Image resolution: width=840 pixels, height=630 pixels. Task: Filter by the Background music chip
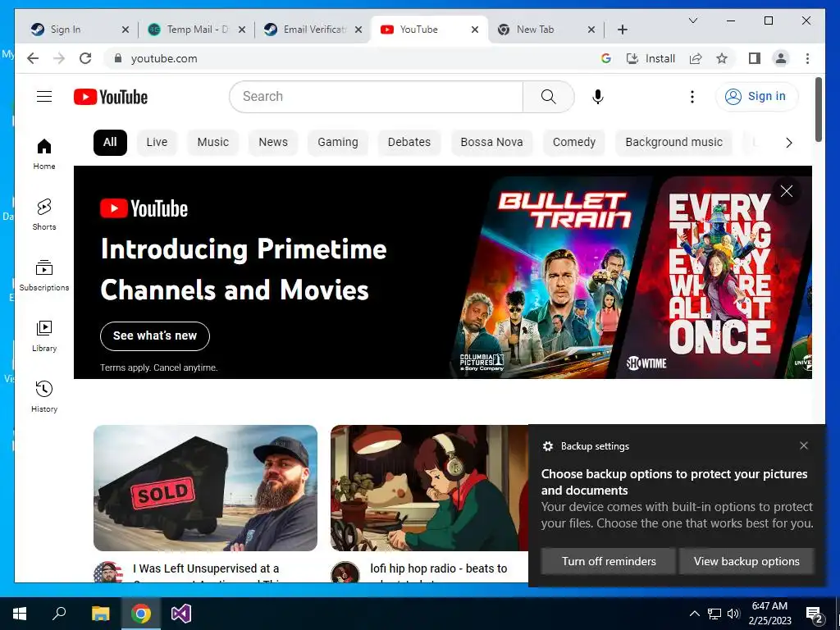(x=674, y=143)
